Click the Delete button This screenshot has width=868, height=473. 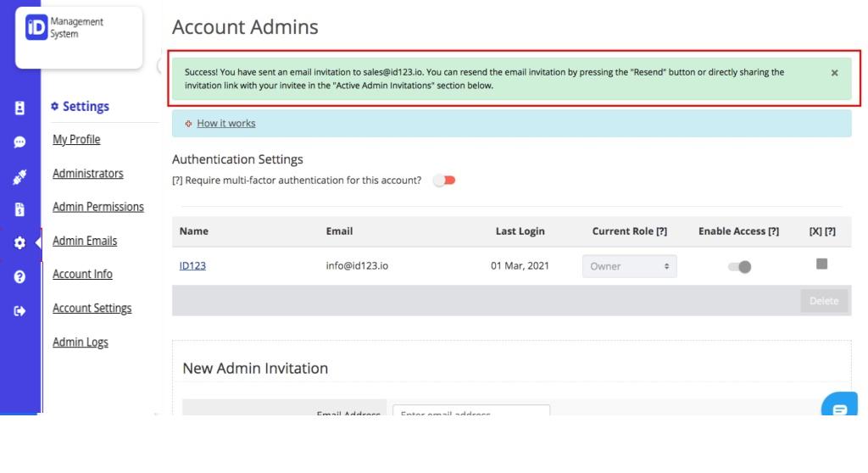click(x=824, y=301)
